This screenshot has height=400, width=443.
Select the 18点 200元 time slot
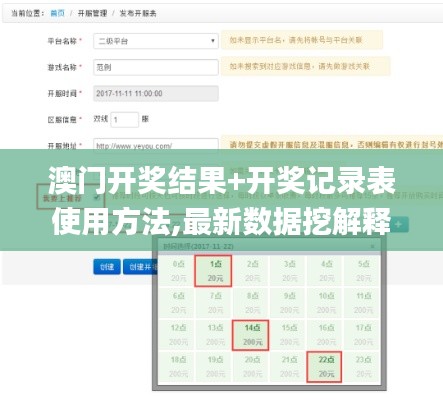pyautogui.click(x=177, y=367)
